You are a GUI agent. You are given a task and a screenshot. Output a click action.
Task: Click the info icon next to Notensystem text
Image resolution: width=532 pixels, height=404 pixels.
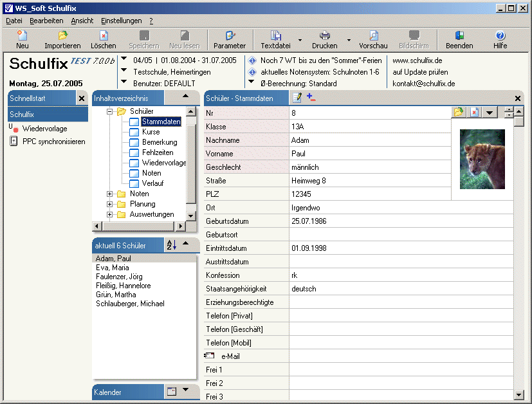pyautogui.click(x=252, y=72)
